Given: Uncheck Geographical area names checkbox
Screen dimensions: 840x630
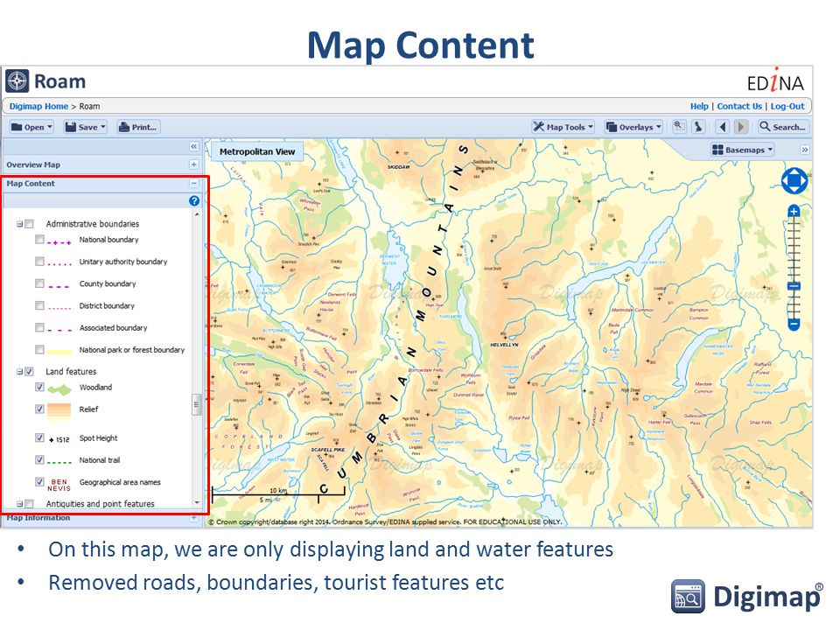Looking at the screenshot, I should (39, 481).
